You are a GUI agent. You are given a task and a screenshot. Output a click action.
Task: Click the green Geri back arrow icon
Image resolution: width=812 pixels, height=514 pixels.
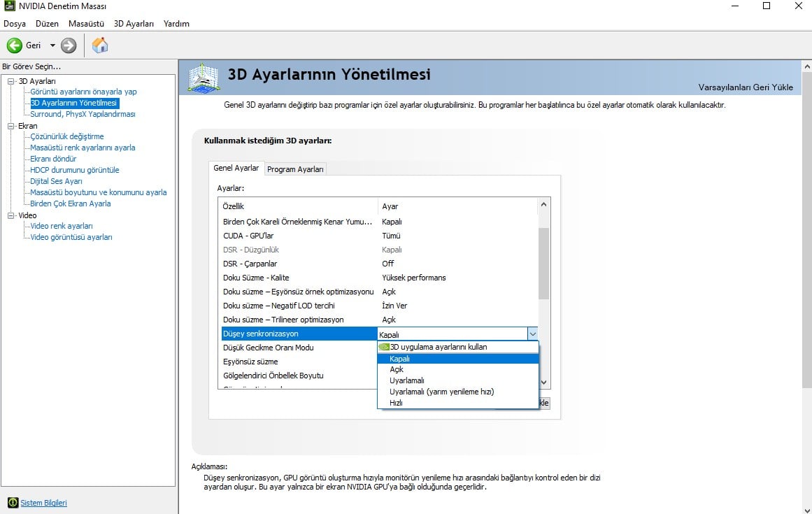15,45
